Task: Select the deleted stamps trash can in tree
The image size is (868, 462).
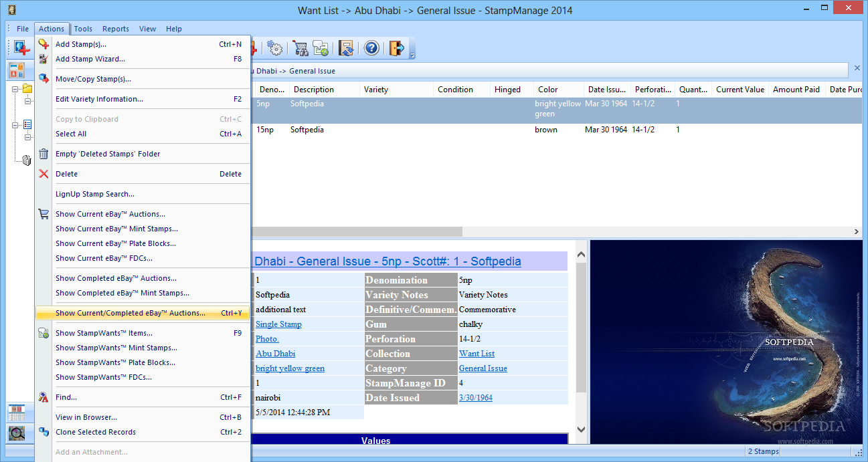Action: pyautogui.click(x=27, y=160)
